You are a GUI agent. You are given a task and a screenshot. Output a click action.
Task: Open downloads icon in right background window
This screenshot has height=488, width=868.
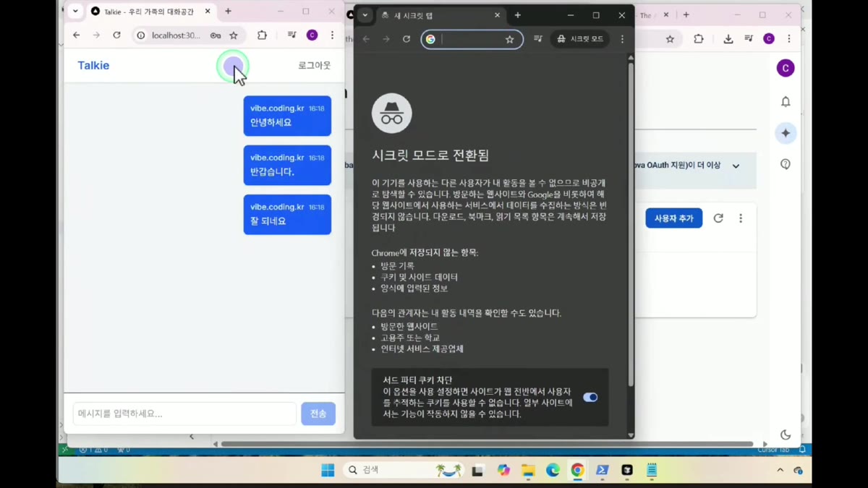point(728,39)
